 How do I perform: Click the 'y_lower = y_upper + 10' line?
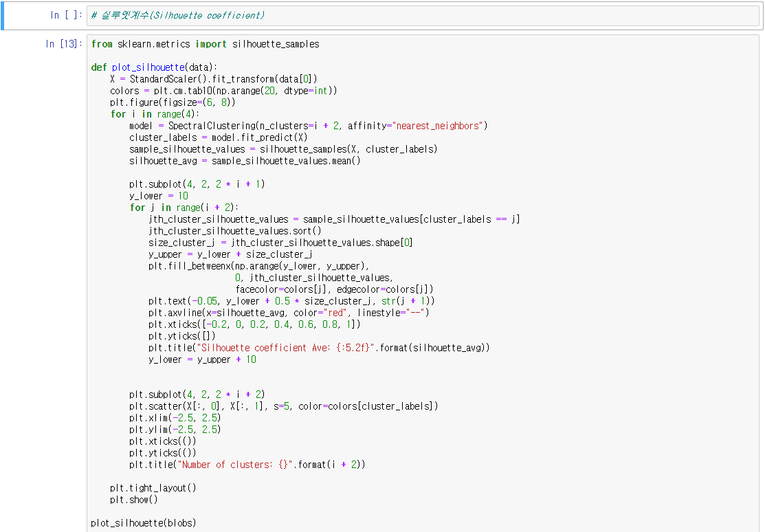(x=203, y=360)
